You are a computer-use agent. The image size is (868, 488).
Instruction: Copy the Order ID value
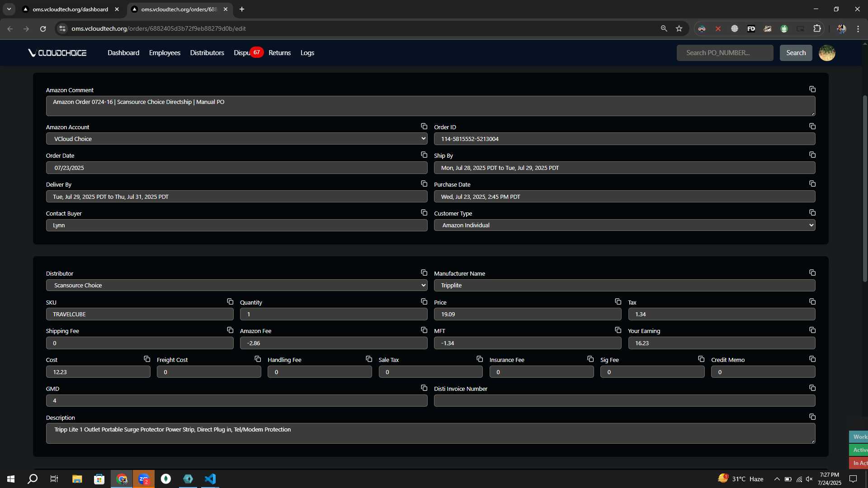coord(812,127)
